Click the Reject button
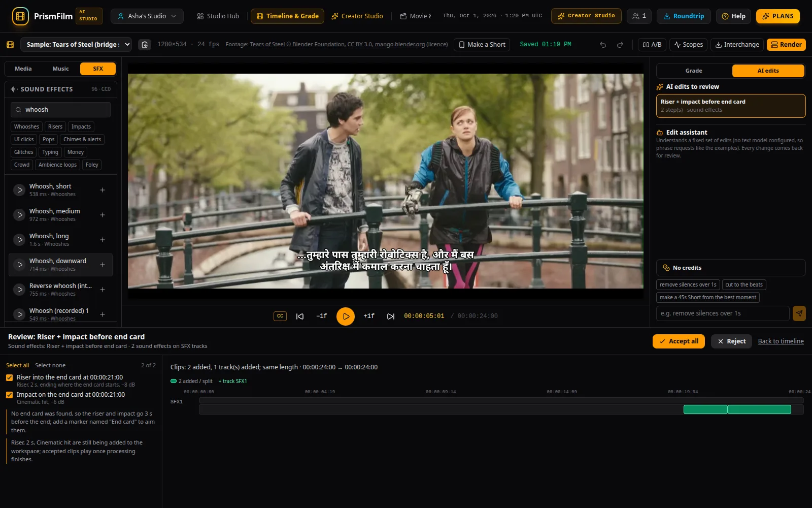Screen dimensions: 812x508 [731, 341]
